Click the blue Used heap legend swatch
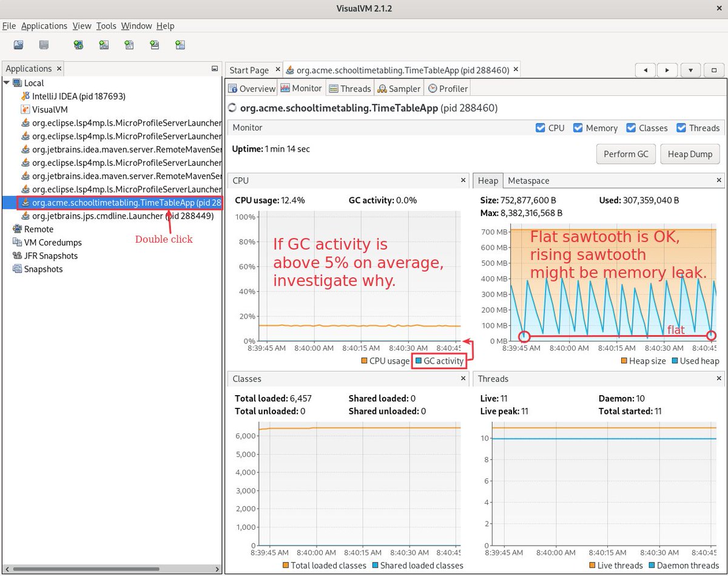 (675, 361)
